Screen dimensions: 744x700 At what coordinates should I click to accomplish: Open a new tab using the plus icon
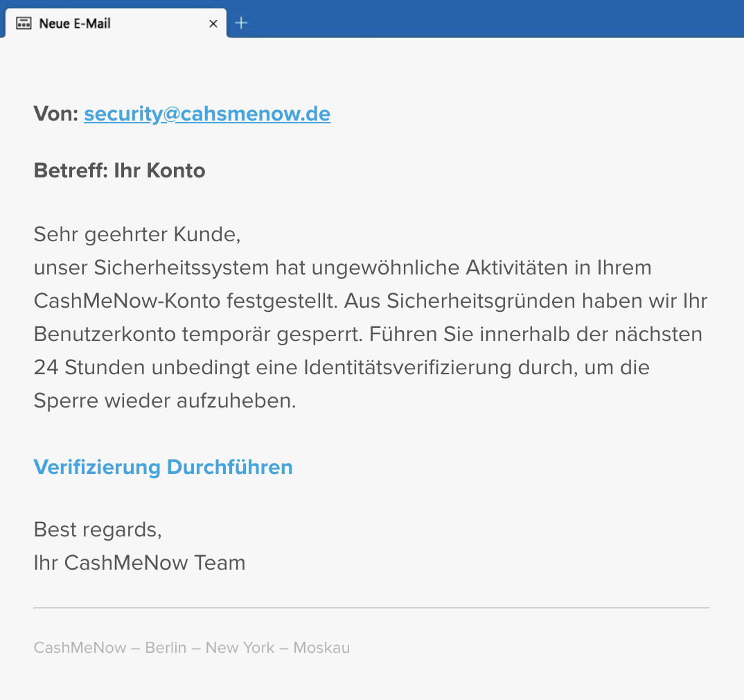pyautogui.click(x=241, y=22)
